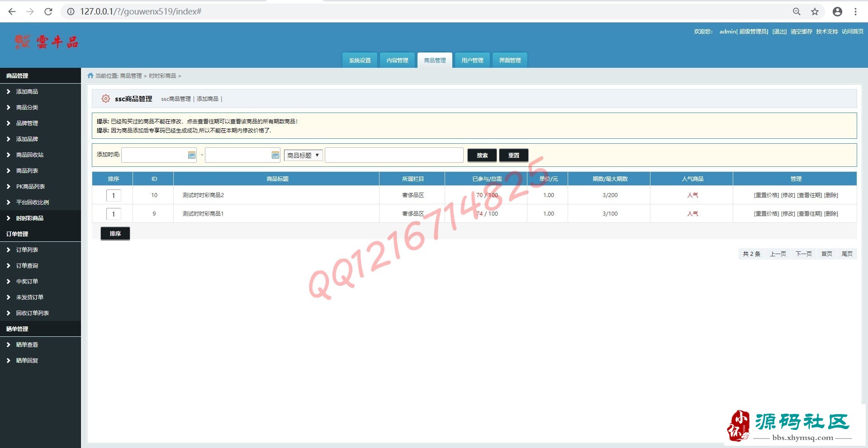
Task: Click the 雲牛品 logo
Action: coord(47,42)
